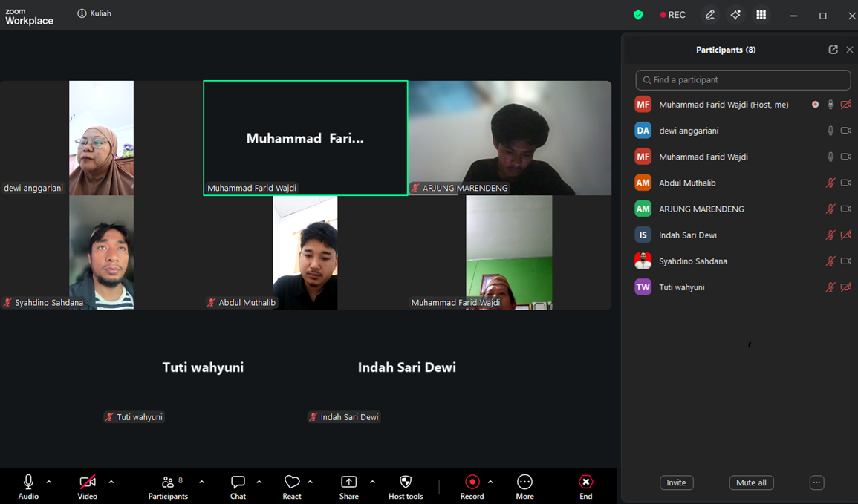Toggle Abdul Muthalib's muted microphone icon
Image resolution: width=858 pixels, height=504 pixels.
(830, 183)
